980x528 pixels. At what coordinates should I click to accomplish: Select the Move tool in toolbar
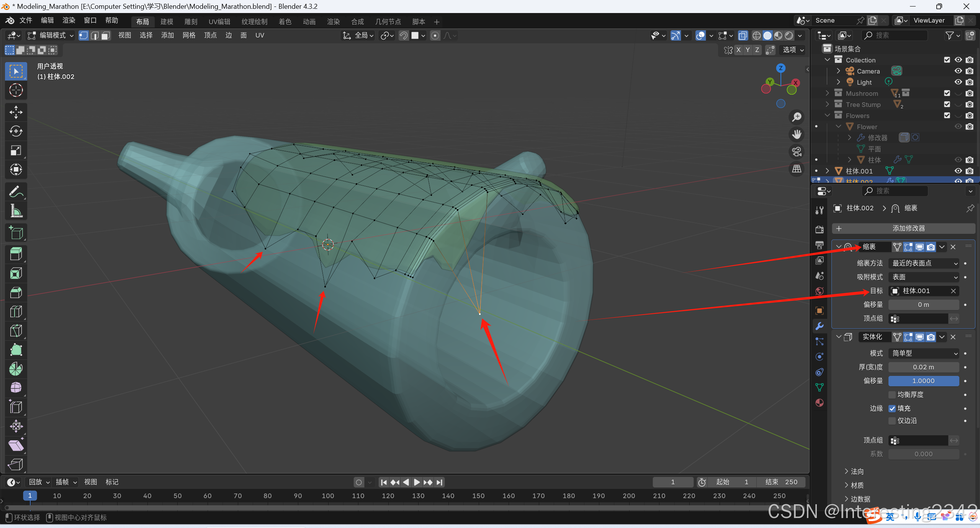coord(16,112)
